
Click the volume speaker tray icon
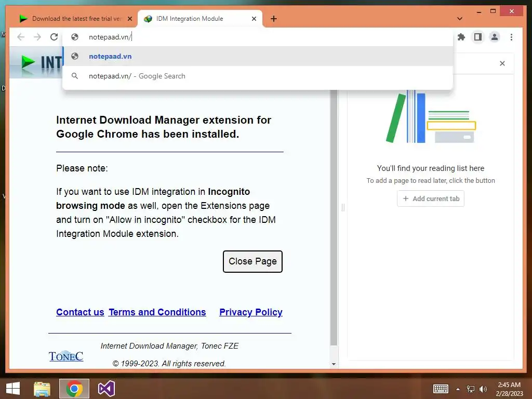pyautogui.click(x=483, y=389)
